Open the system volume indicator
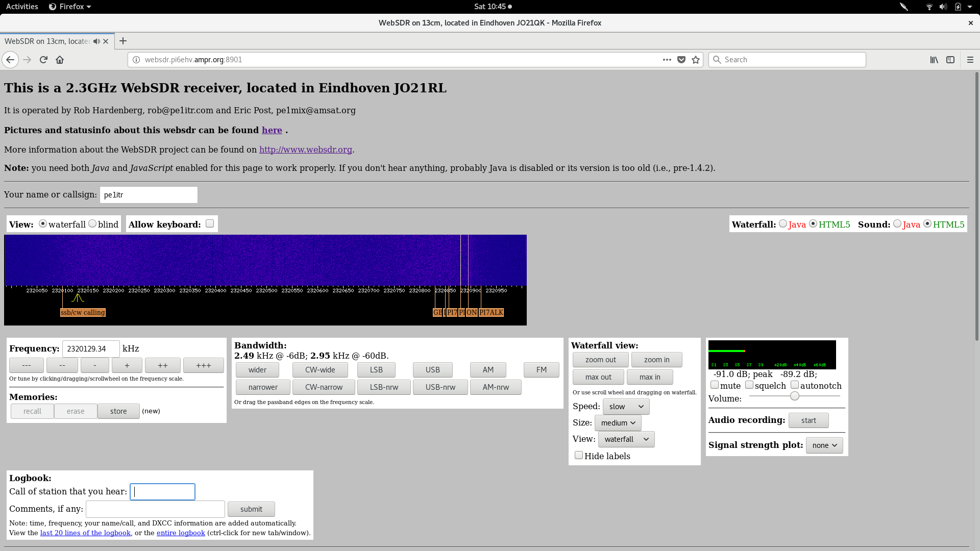Viewport: 980px width, 551px height. pyautogui.click(x=943, y=7)
